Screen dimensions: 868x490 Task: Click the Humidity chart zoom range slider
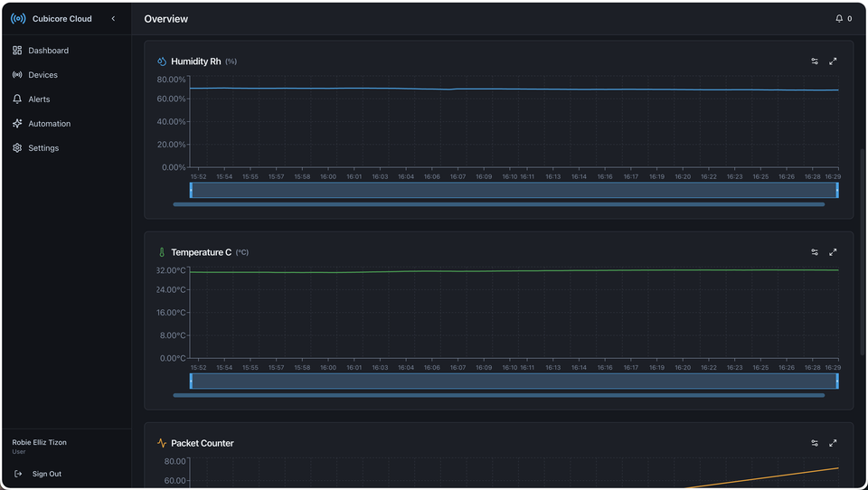(x=514, y=190)
